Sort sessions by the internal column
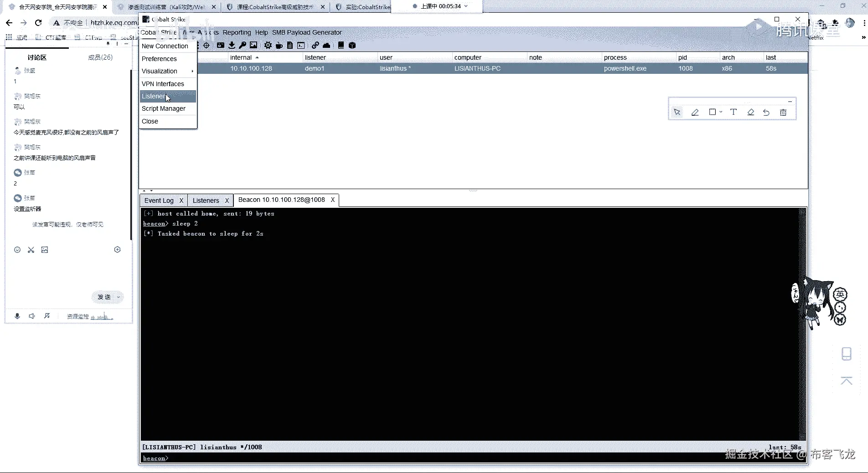The height and width of the screenshot is (473, 868). pos(265,57)
